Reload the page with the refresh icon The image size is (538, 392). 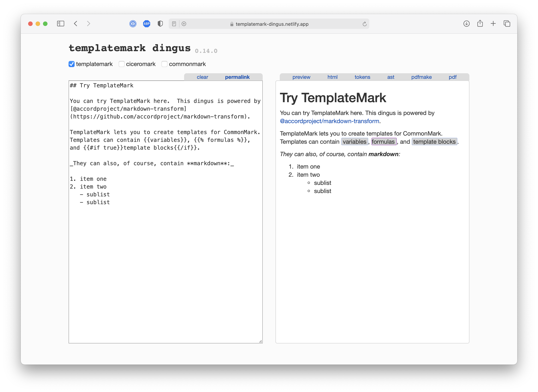365,24
